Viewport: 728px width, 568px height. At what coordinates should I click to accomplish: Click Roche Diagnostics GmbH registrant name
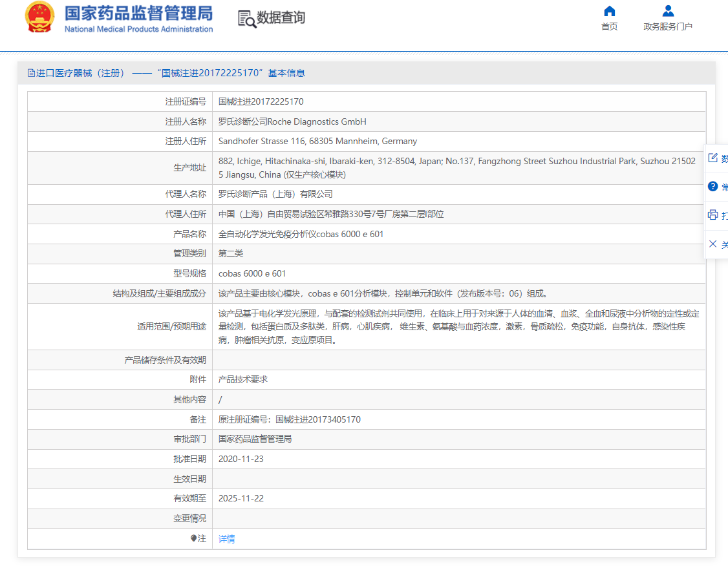(x=292, y=121)
